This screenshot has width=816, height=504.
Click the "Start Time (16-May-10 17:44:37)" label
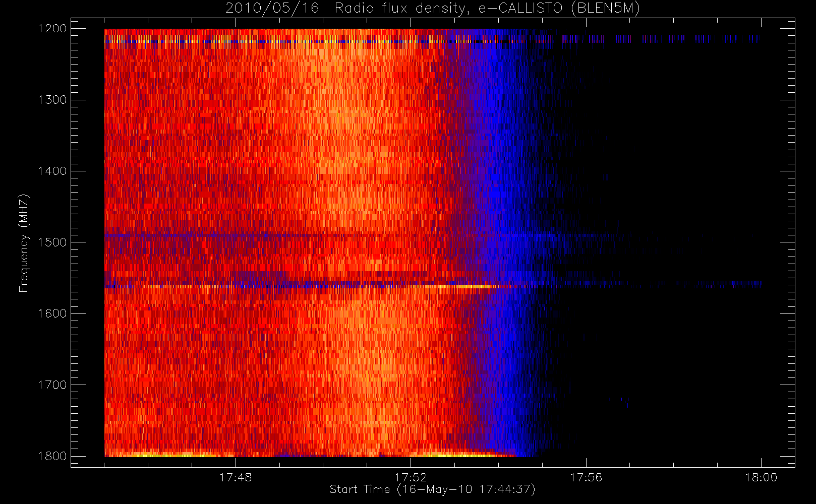tap(432, 489)
